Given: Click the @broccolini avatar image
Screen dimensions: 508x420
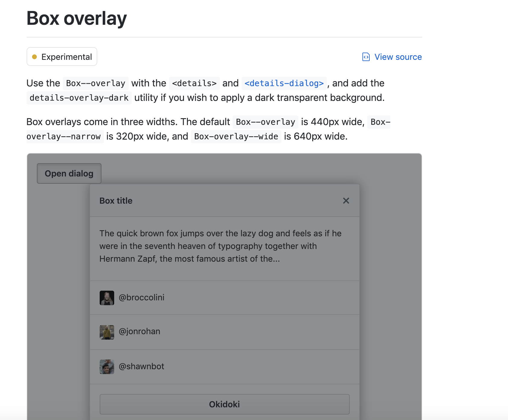Looking at the screenshot, I should pos(107,298).
